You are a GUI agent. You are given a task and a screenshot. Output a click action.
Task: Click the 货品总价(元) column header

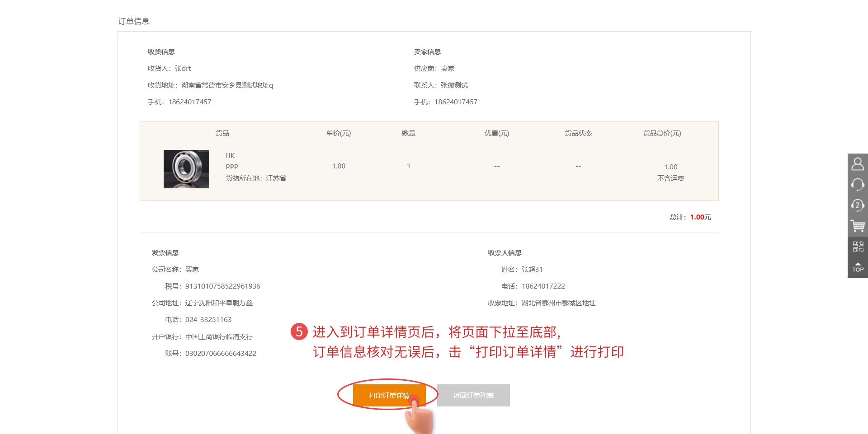[x=662, y=133]
